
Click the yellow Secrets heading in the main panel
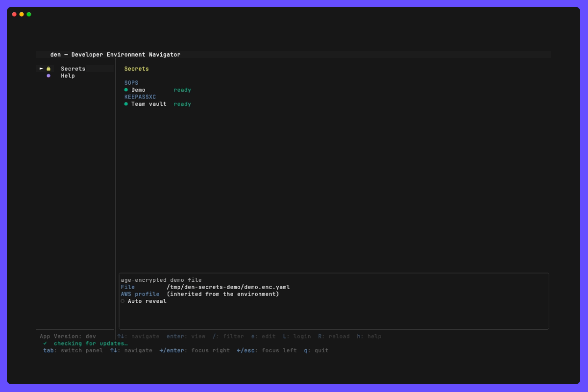pyautogui.click(x=137, y=69)
